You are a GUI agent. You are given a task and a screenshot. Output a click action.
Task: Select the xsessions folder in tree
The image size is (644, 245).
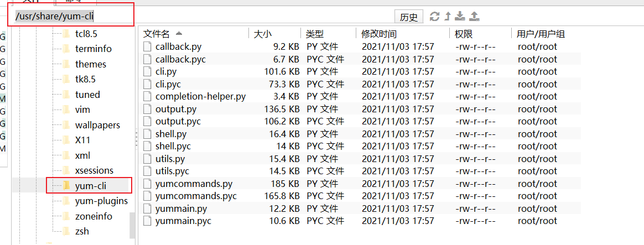[94, 170]
